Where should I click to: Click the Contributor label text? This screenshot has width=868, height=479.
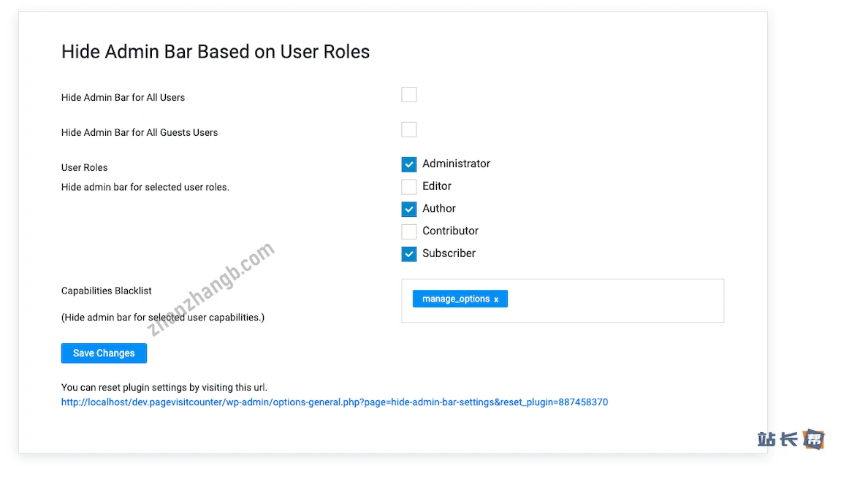[450, 231]
